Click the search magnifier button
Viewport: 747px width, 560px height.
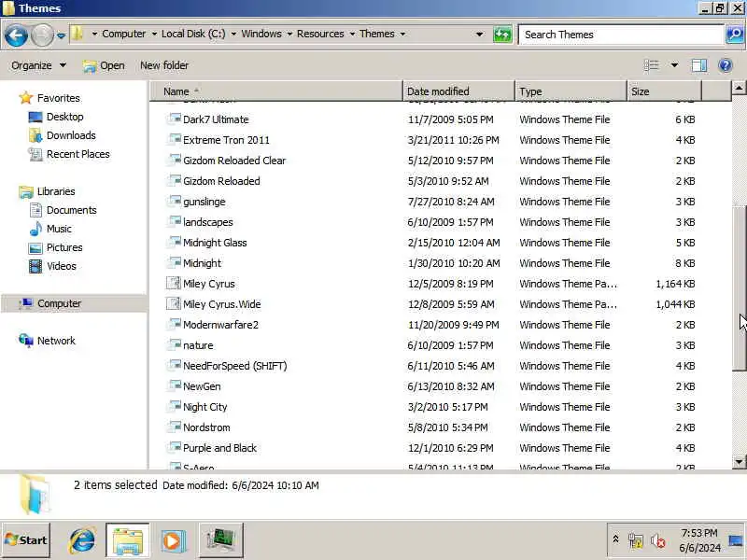pos(735,35)
